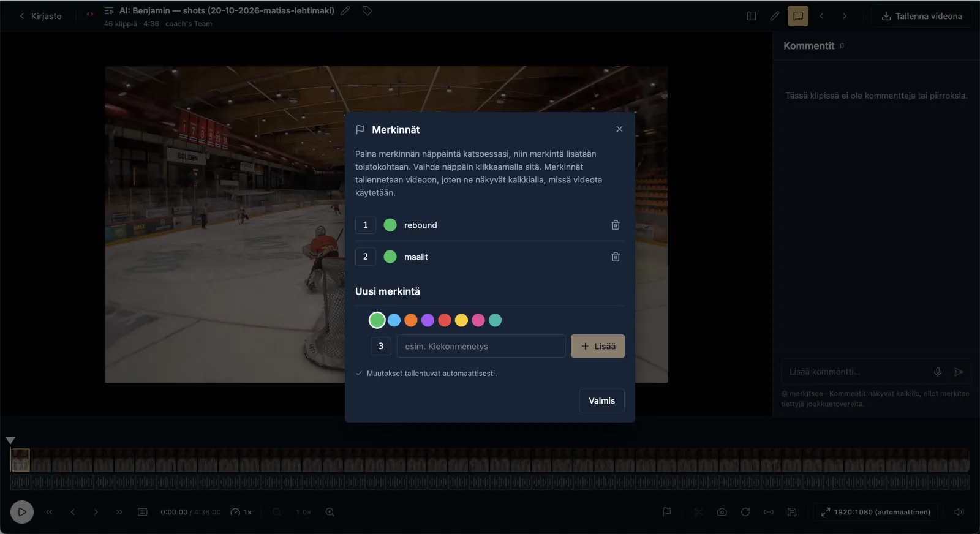Image resolution: width=980 pixels, height=534 pixels.
Task: Go to next clip with top right chevron
Action: tap(845, 16)
